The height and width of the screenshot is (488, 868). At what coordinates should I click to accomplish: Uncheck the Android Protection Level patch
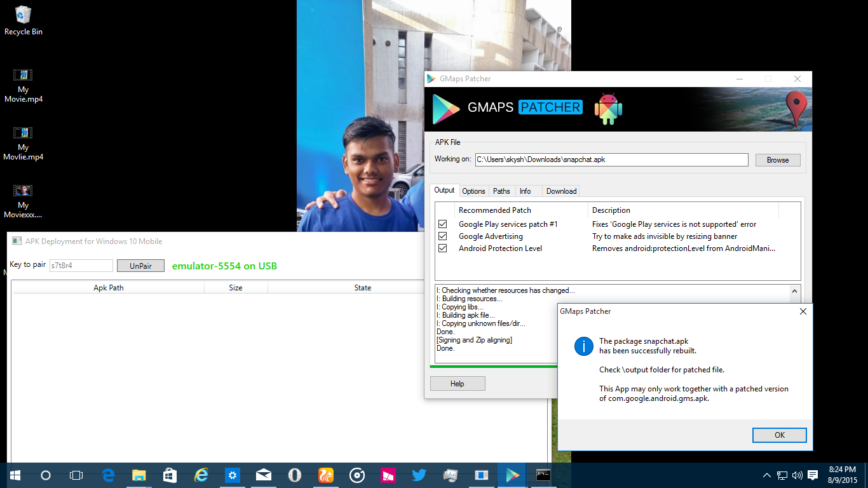(443, 248)
